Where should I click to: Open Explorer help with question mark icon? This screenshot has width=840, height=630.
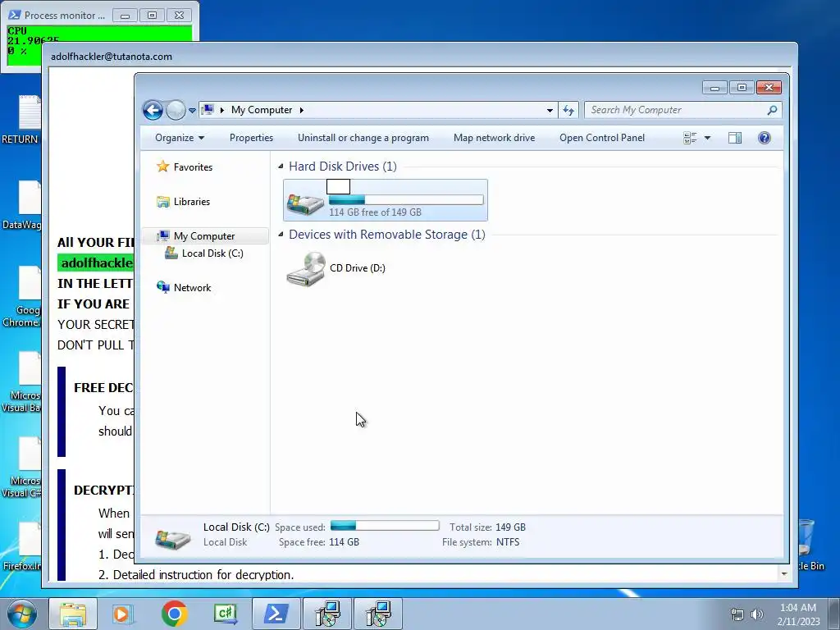[x=765, y=138]
